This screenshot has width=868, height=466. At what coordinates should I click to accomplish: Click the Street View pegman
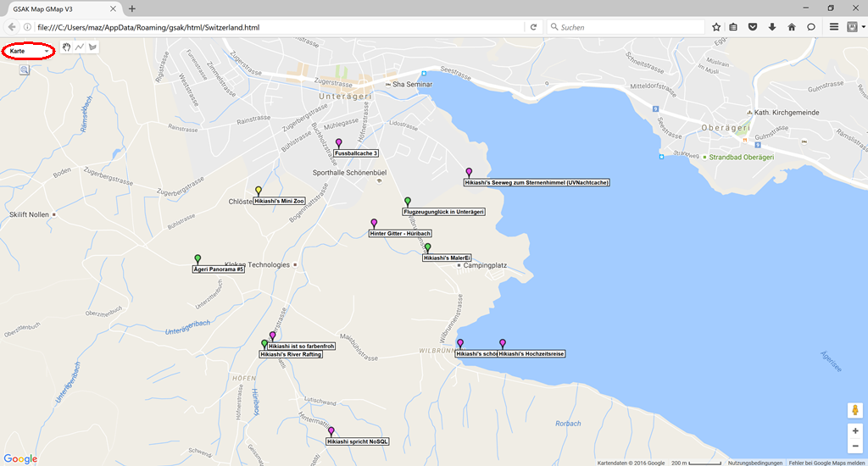(x=855, y=410)
